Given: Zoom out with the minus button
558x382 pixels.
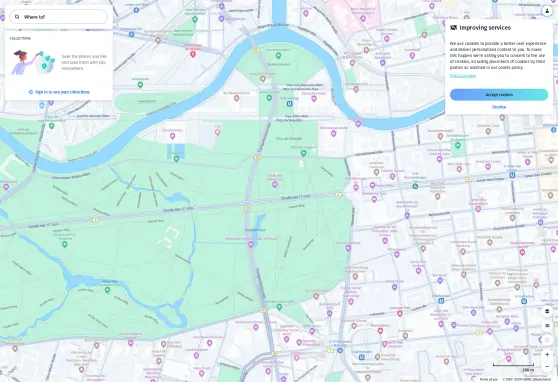Looking at the screenshot, I should tap(547, 366).
